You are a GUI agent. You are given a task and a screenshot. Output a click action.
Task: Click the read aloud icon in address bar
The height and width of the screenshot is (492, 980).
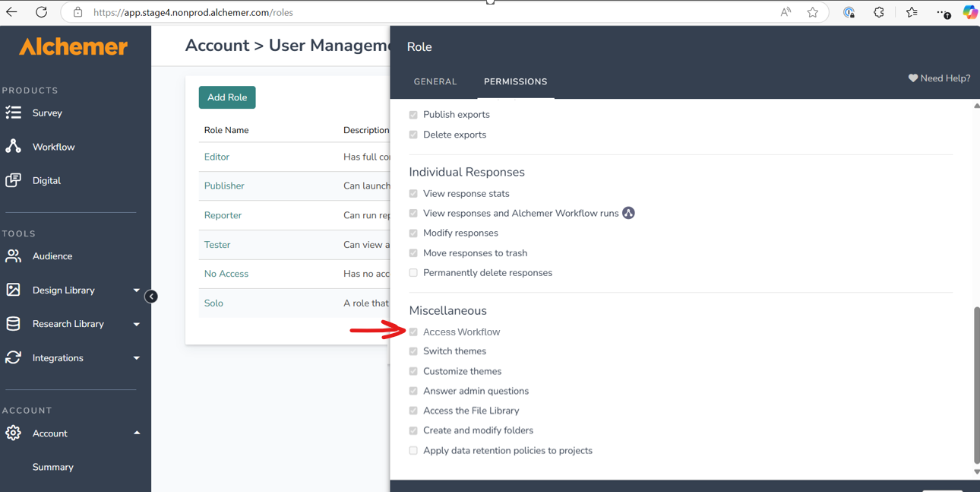tap(786, 12)
